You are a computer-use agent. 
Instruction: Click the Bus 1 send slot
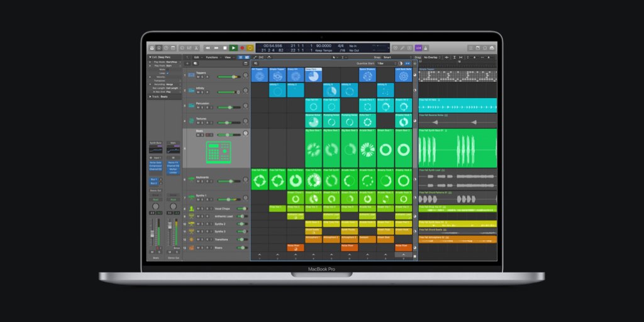(153, 179)
